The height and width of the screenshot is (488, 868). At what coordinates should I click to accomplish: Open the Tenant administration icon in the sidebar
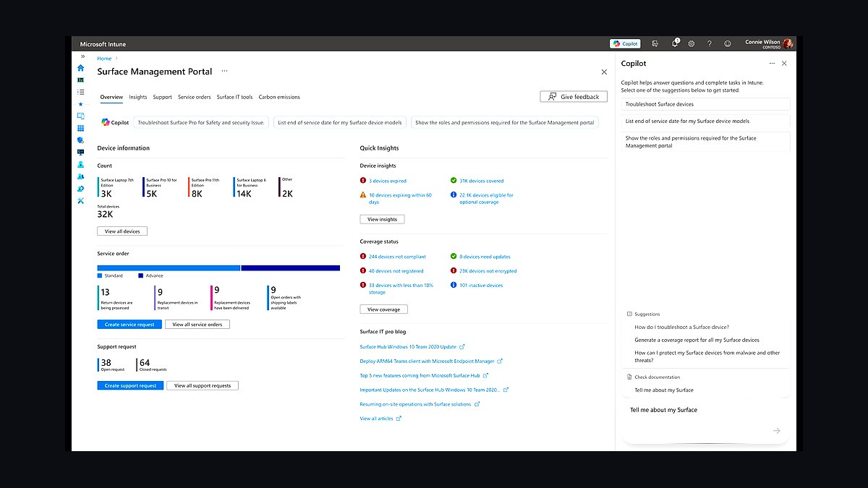click(80, 189)
